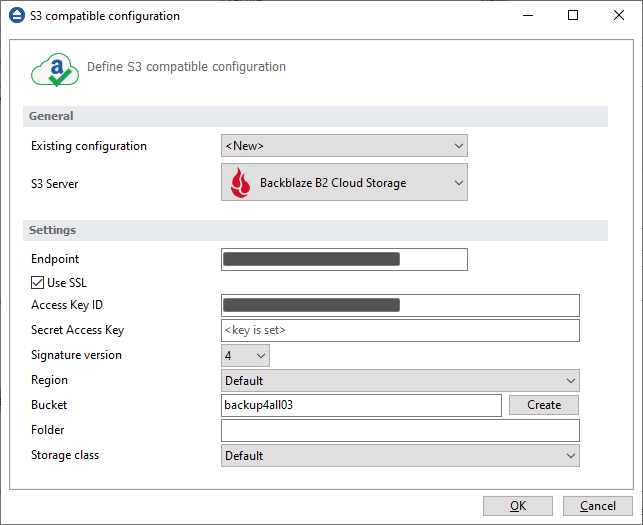Open the Signature version dropdown

pyautogui.click(x=245, y=355)
